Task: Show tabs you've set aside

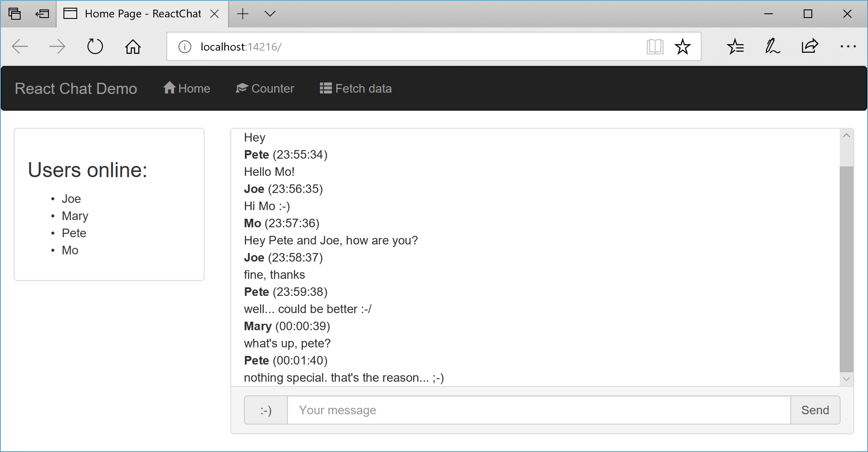Action: coord(15,14)
